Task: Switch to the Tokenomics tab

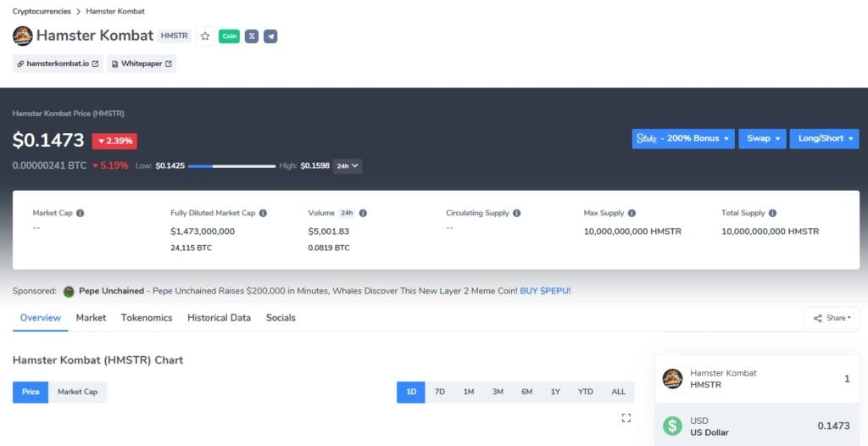Action: (147, 318)
